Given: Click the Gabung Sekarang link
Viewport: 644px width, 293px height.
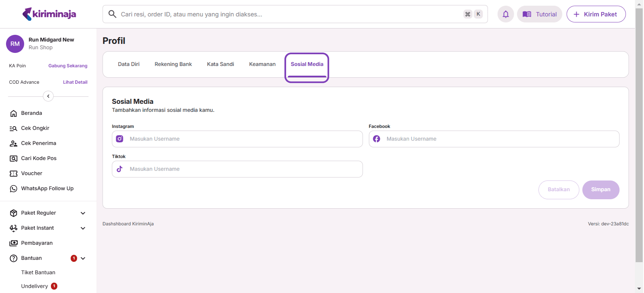Looking at the screenshot, I should [68, 66].
